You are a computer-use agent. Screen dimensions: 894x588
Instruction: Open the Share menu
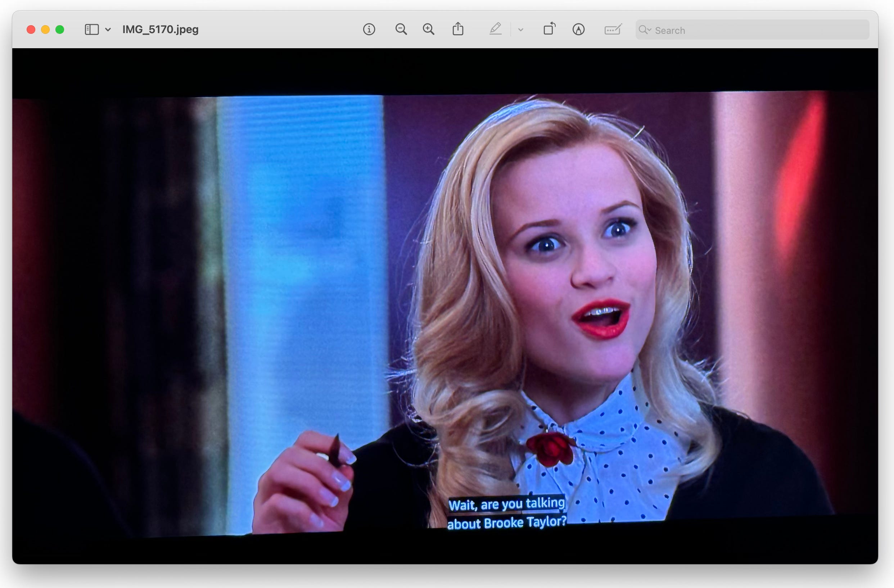pyautogui.click(x=458, y=29)
